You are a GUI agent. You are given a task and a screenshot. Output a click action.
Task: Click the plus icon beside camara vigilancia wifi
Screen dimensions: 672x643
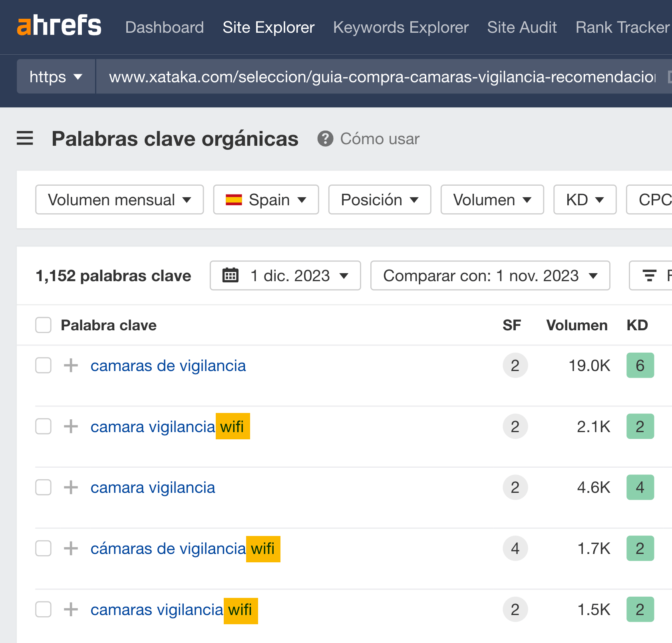pos(71,427)
